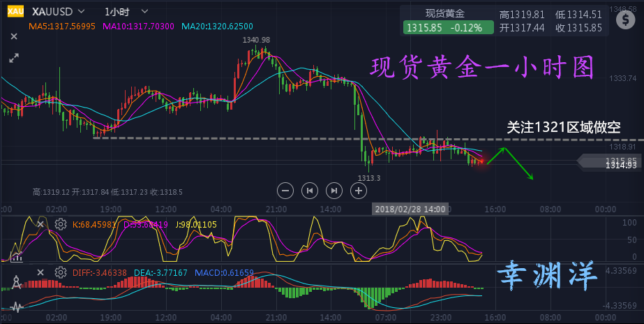The height and width of the screenshot is (324, 644).
Task: Zoom in chart with plus button
Action: point(359,189)
